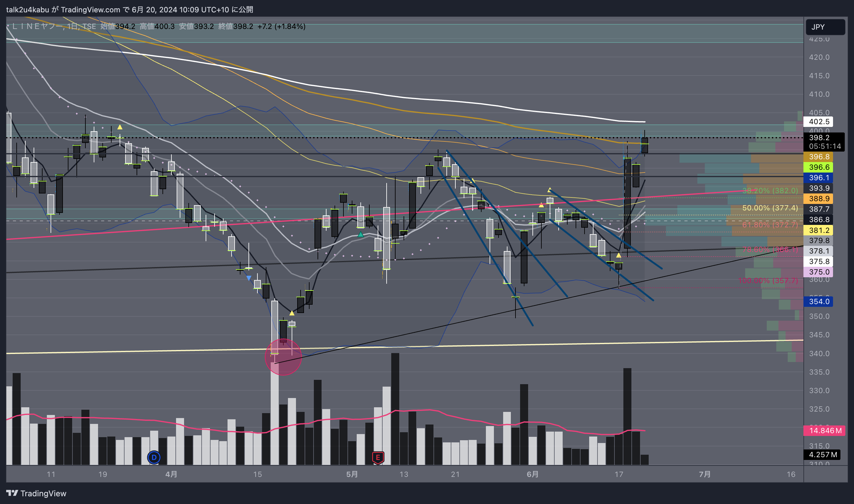Click the 388.9 orange price label
The image size is (854, 504).
click(819, 199)
